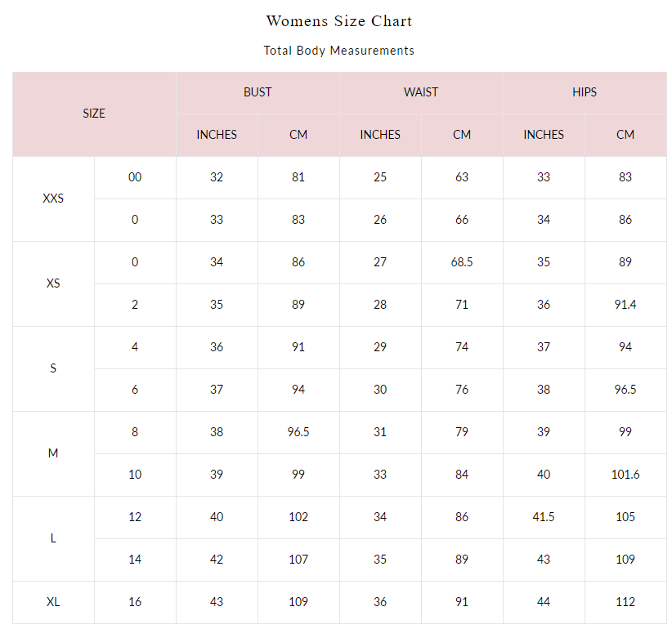Click the size 00 cell
The height and width of the screenshot is (629, 672).
(135, 177)
